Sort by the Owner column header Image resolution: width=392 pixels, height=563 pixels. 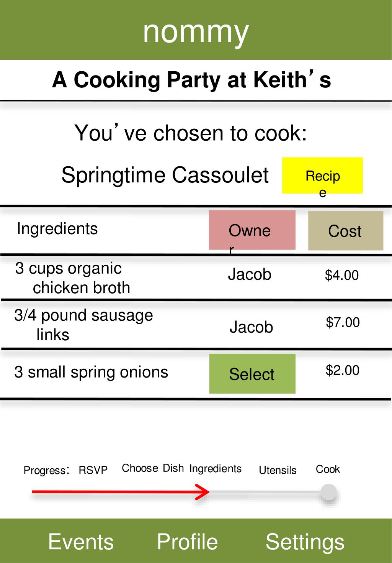coord(252,230)
